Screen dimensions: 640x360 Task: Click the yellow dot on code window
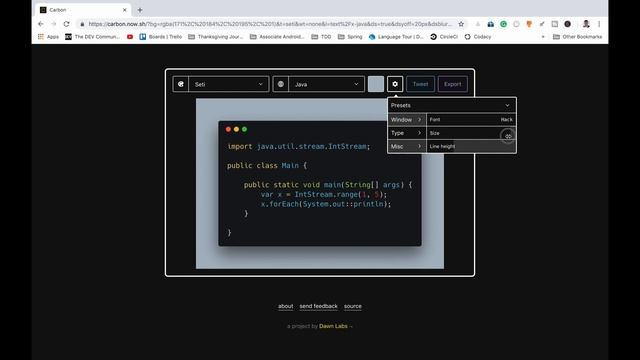coord(236,129)
